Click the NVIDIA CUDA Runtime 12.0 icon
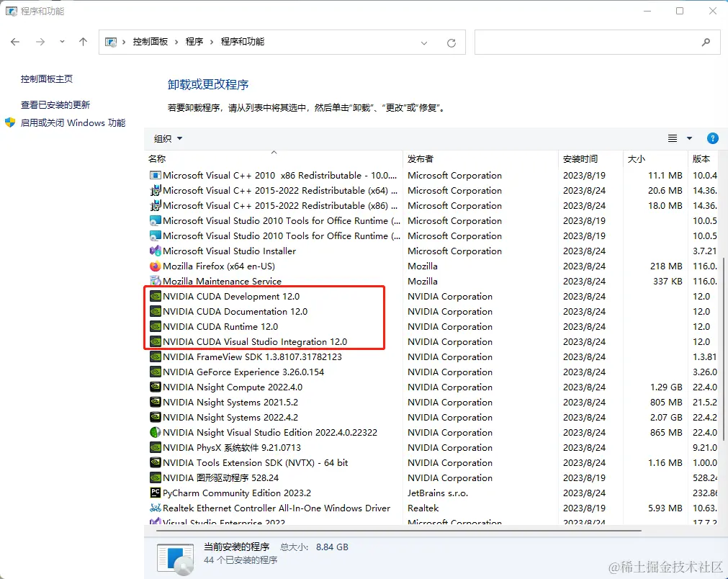Screen dimensions: 728x579 [x=154, y=326]
